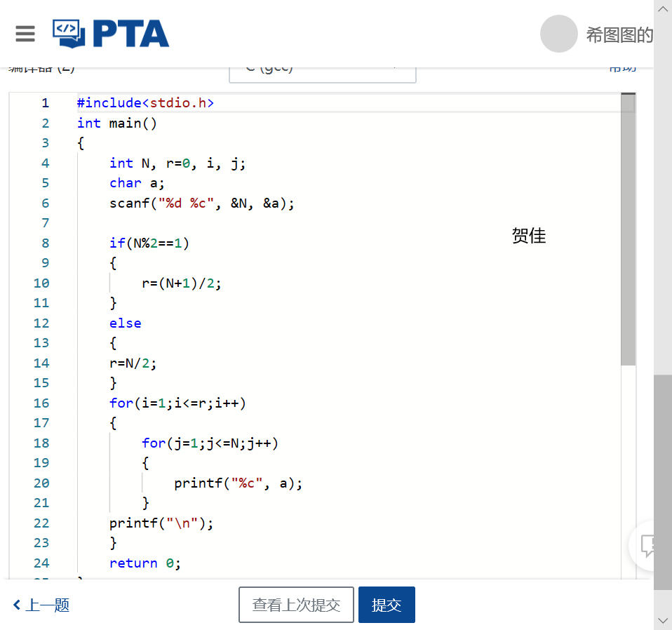672x630 pixels.
Task: Click the username 希图图的
Action: [619, 35]
